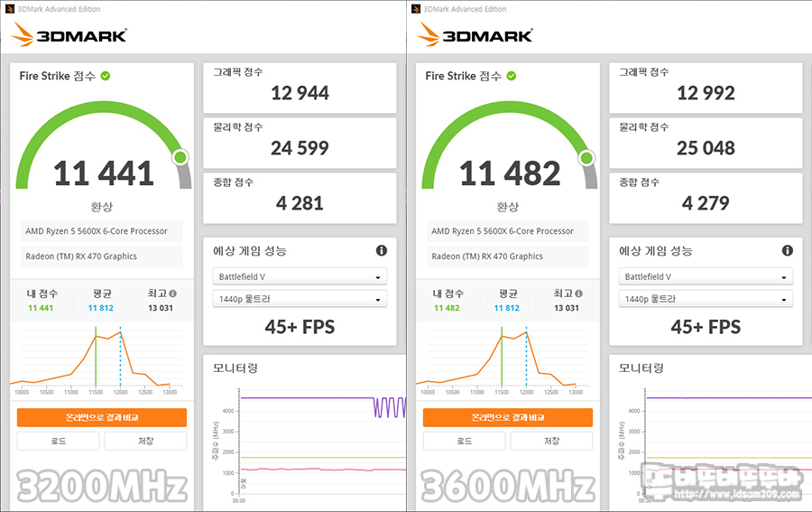This screenshot has height=512, width=812.
Task: Click the title bar app icon in right window
Action: coord(415,9)
